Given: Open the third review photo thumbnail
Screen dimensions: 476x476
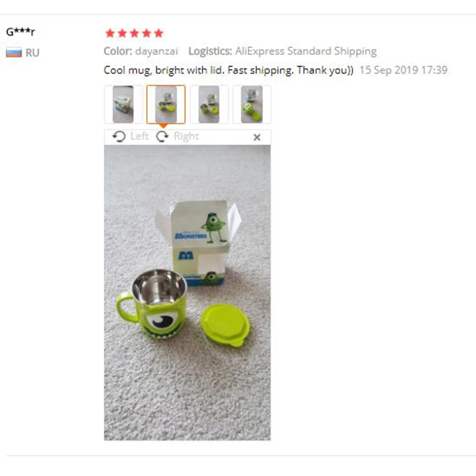Looking at the screenshot, I should pos(209,105).
